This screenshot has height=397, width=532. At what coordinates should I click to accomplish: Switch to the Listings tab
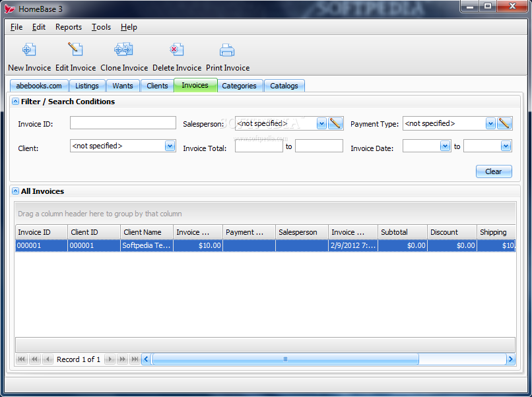point(87,86)
